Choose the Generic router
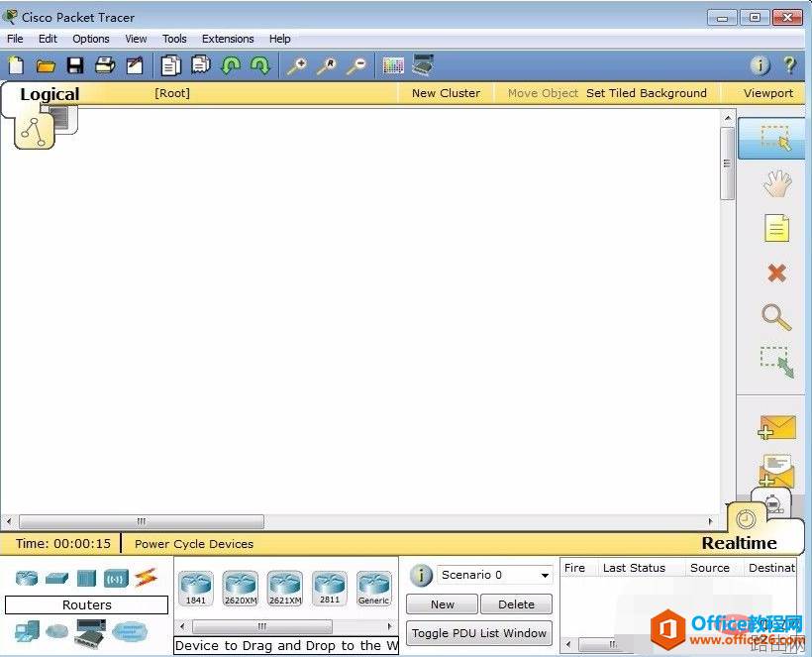Image resolution: width=812 pixels, height=657 pixels. click(374, 588)
